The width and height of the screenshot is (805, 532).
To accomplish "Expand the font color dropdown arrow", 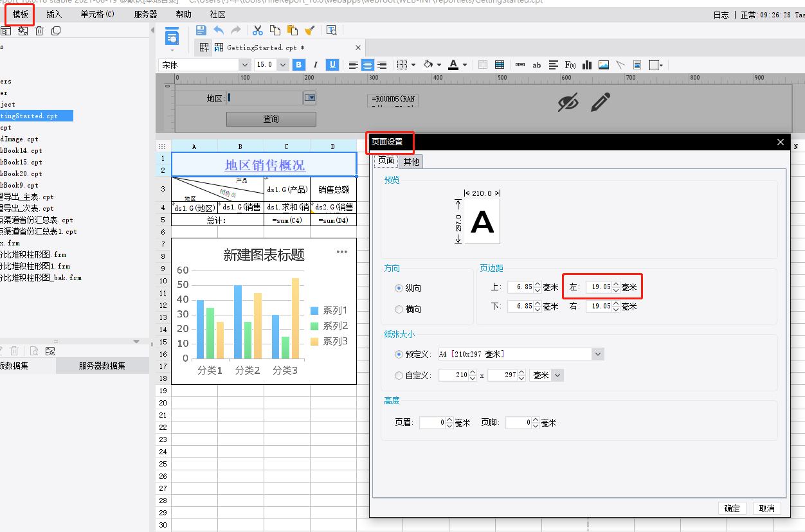I will [465, 65].
